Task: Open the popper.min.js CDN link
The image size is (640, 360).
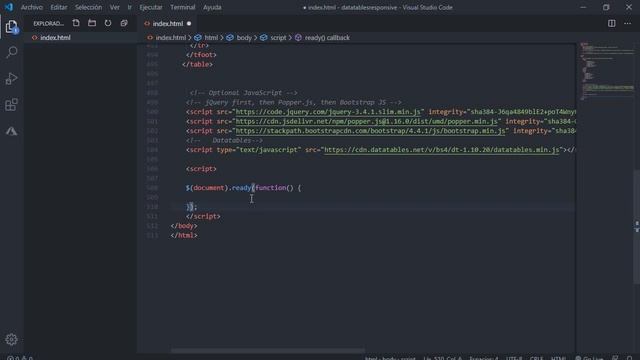Action: pos(367,121)
